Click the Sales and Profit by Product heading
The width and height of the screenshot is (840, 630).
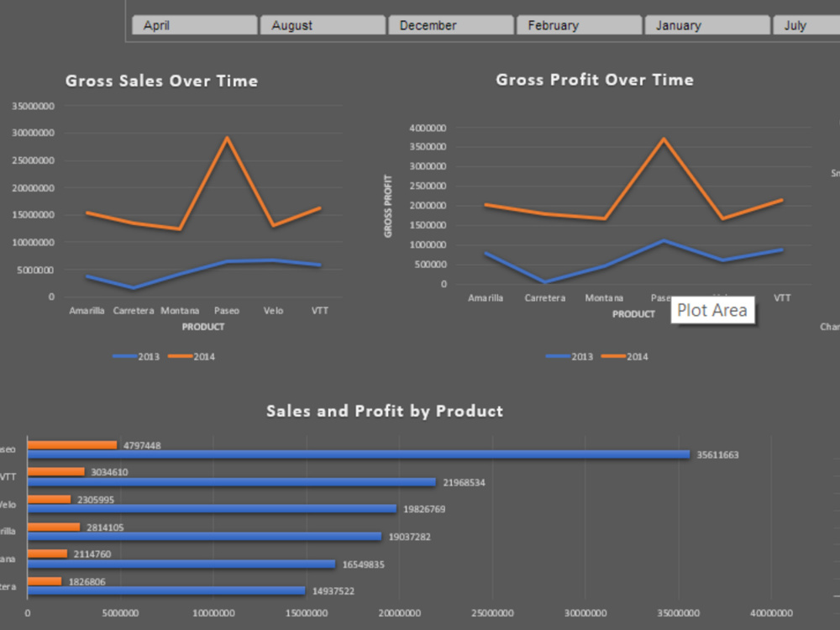[385, 411]
